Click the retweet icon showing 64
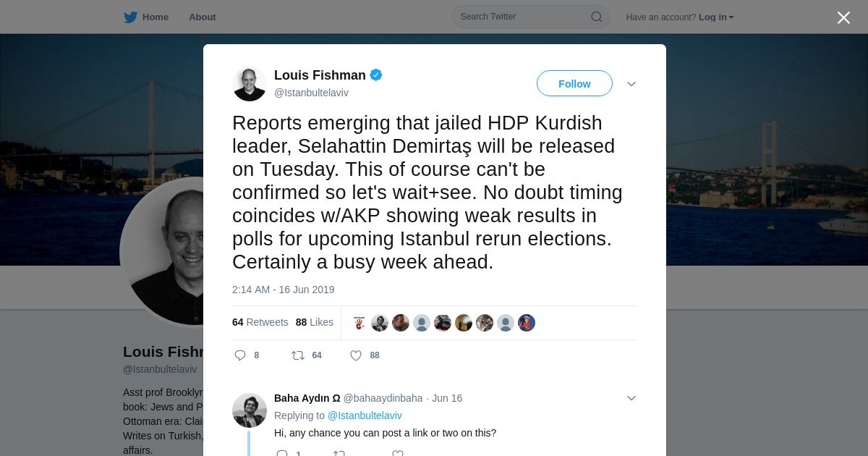 click(297, 355)
